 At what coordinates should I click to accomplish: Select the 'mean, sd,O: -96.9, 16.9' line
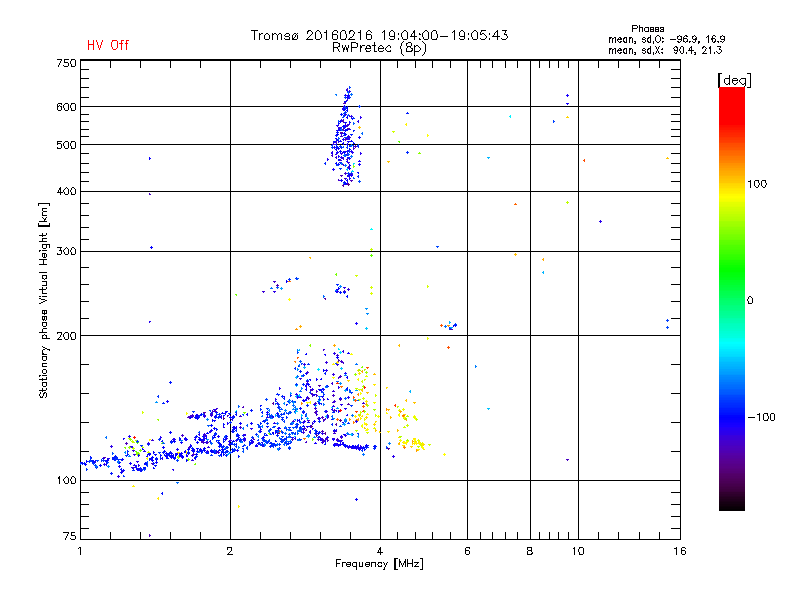666,39
